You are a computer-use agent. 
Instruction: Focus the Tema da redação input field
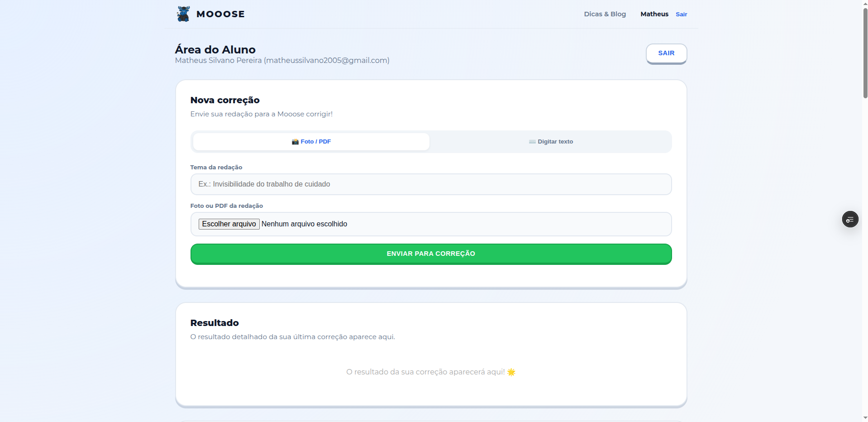click(431, 184)
